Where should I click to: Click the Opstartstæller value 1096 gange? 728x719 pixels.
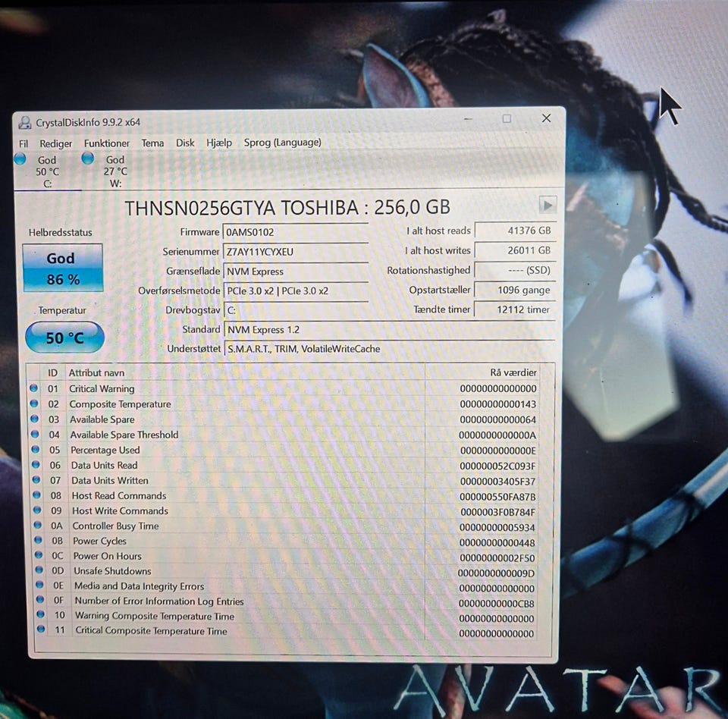[x=514, y=290]
